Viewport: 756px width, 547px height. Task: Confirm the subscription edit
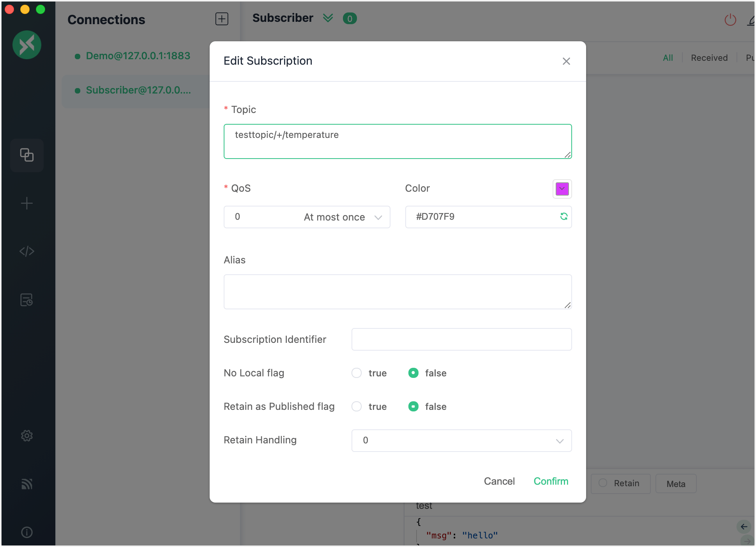551,481
